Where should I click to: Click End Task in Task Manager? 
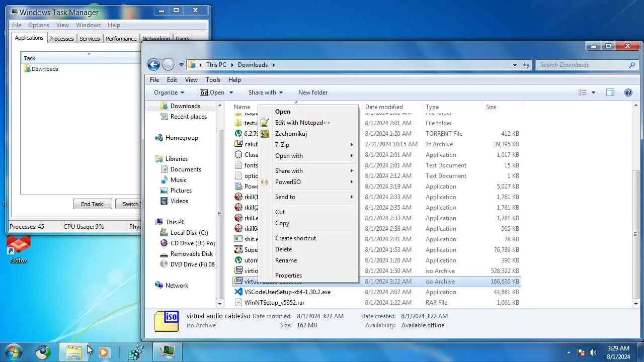point(92,204)
